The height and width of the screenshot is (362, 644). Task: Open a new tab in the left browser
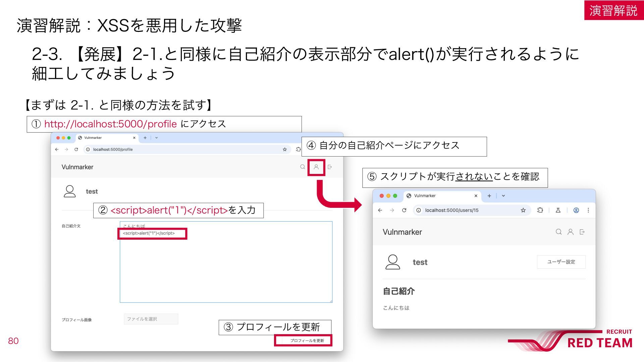pos(145,138)
